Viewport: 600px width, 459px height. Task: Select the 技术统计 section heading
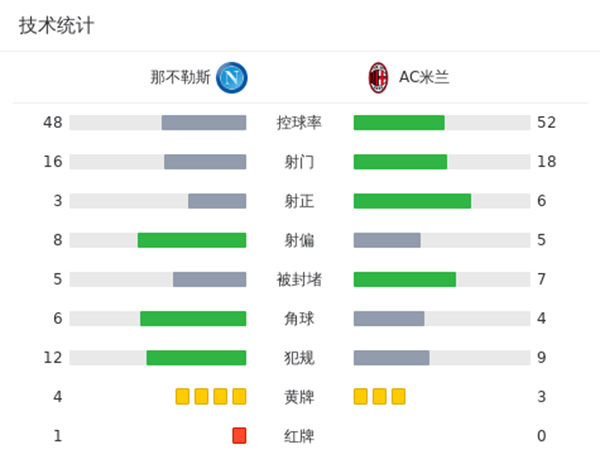56,26
